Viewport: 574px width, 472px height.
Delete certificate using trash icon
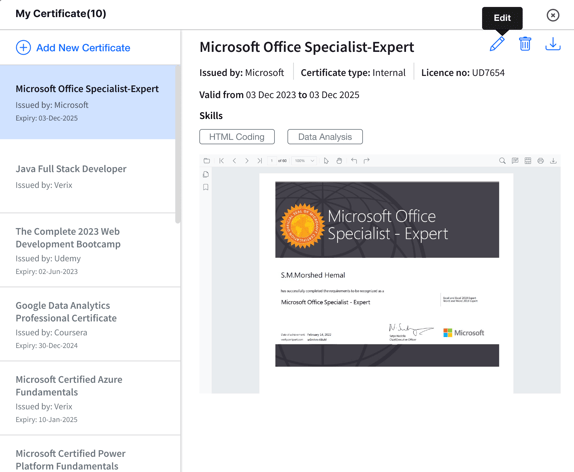point(525,44)
